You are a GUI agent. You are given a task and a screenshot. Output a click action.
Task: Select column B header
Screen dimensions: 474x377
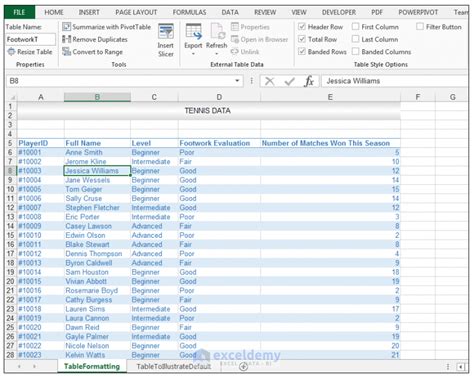coord(97,97)
